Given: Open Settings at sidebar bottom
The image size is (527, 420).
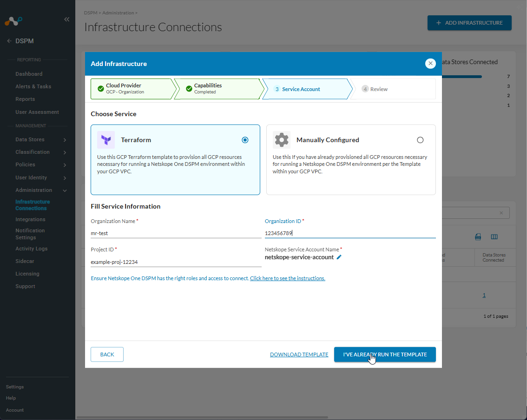Looking at the screenshot, I should point(15,387).
